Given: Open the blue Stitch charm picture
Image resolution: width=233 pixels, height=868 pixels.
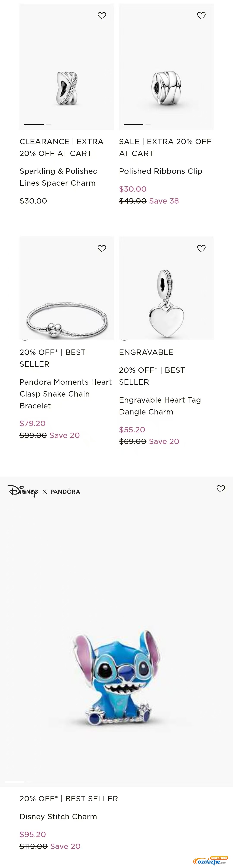Looking at the screenshot, I should click(116, 632).
